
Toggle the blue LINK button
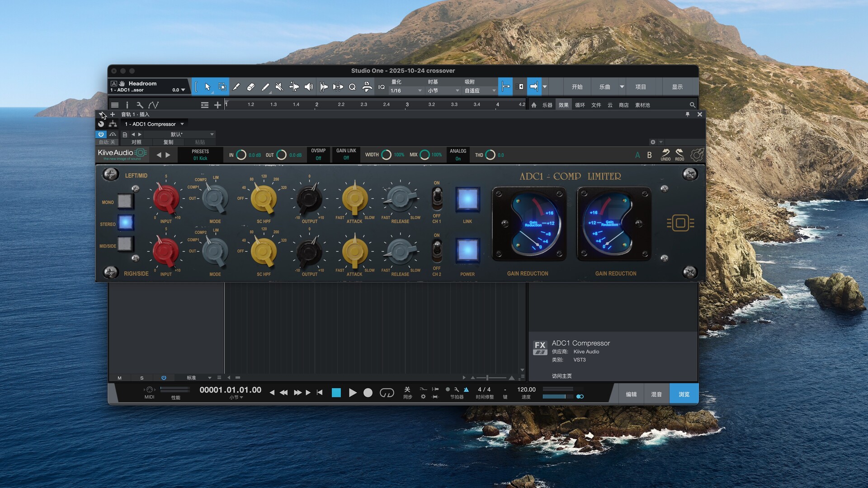(x=467, y=199)
